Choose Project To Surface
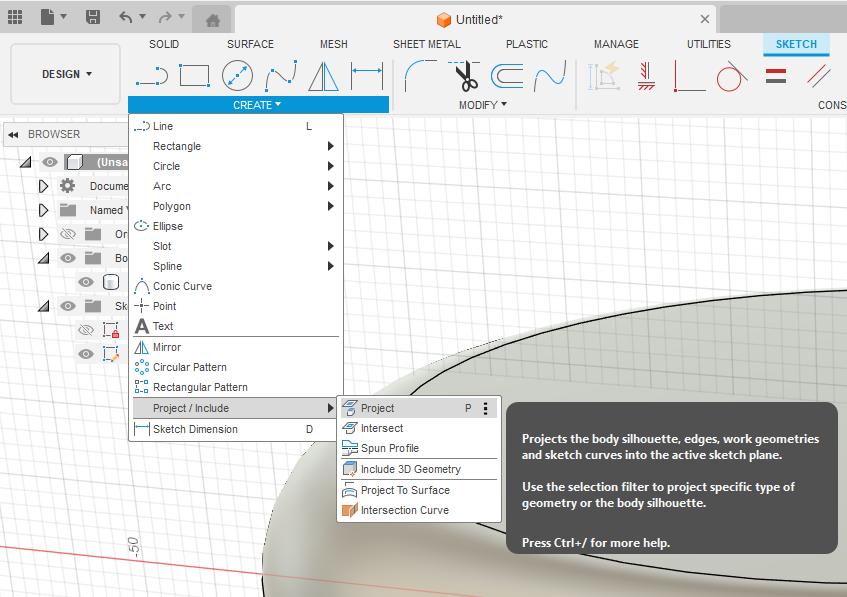This screenshot has width=847, height=597. pyautogui.click(x=419, y=490)
